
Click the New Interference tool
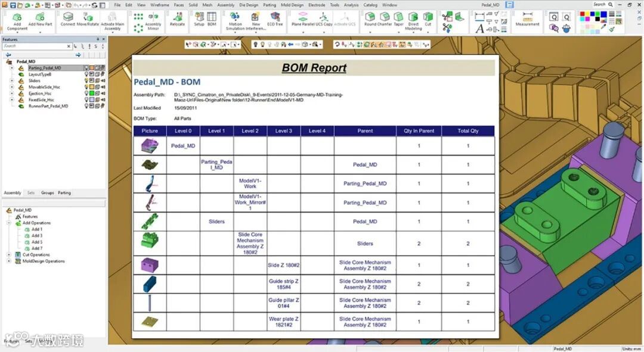click(255, 21)
